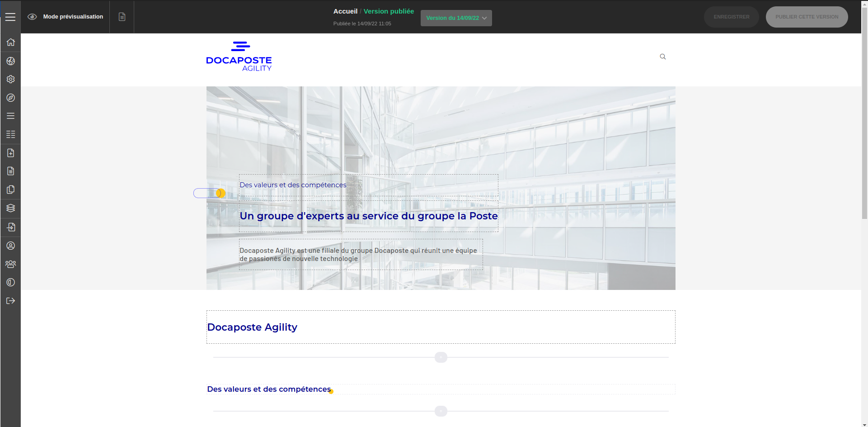Flip the yellow toggle switch beside hero banner
The width and height of the screenshot is (868, 427).
click(x=209, y=193)
